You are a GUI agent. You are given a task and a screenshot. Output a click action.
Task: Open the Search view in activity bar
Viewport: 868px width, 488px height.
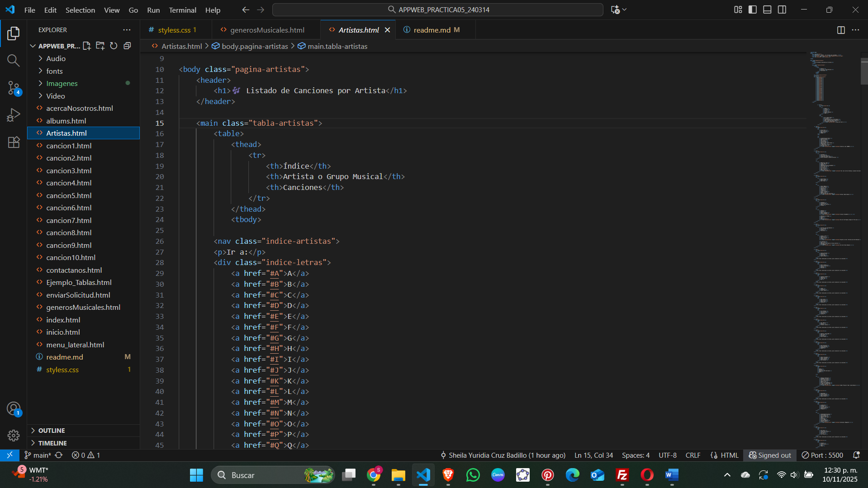(14, 61)
